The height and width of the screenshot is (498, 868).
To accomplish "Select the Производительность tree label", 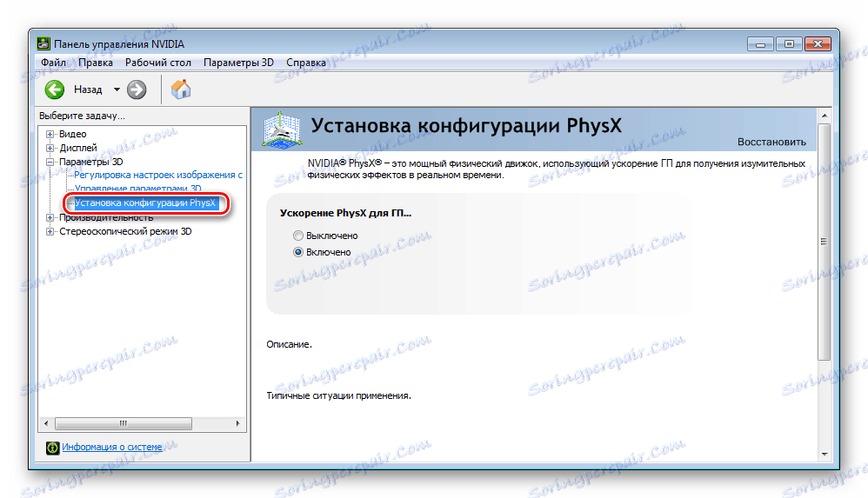I will click(x=106, y=217).
